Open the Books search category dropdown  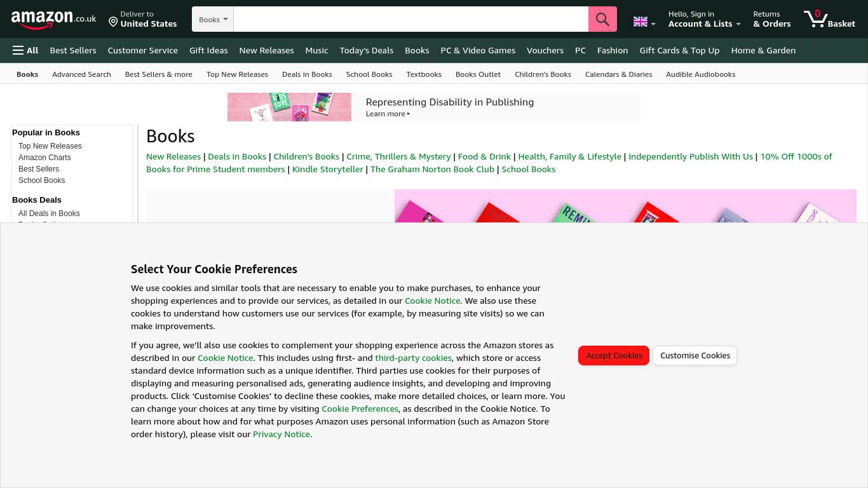click(x=213, y=19)
